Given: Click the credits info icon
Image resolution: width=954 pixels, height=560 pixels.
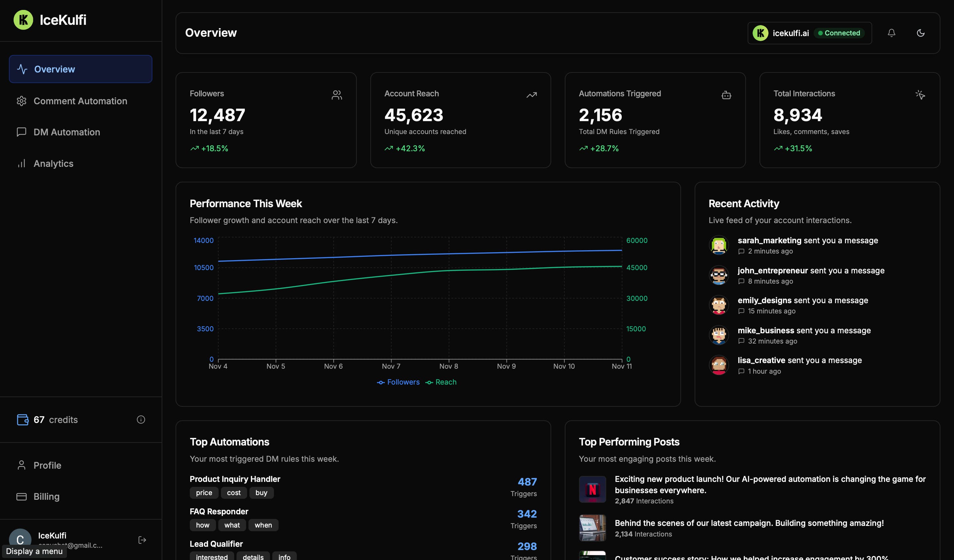Looking at the screenshot, I should click(141, 420).
